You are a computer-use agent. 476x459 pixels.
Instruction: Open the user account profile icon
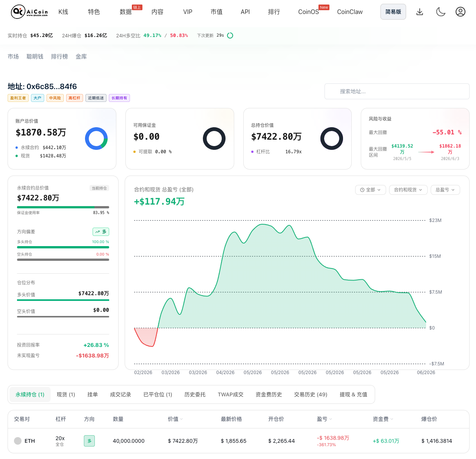pyautogui.click(x=460, y=12)
